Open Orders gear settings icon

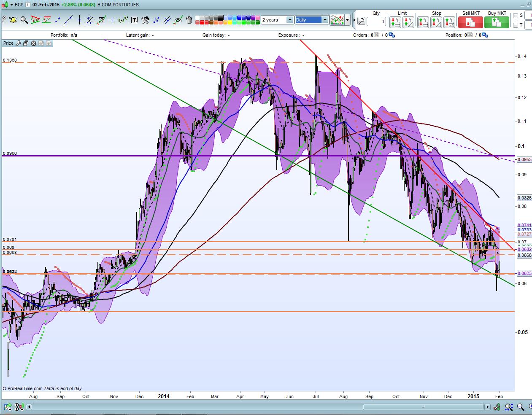[392, 35]
